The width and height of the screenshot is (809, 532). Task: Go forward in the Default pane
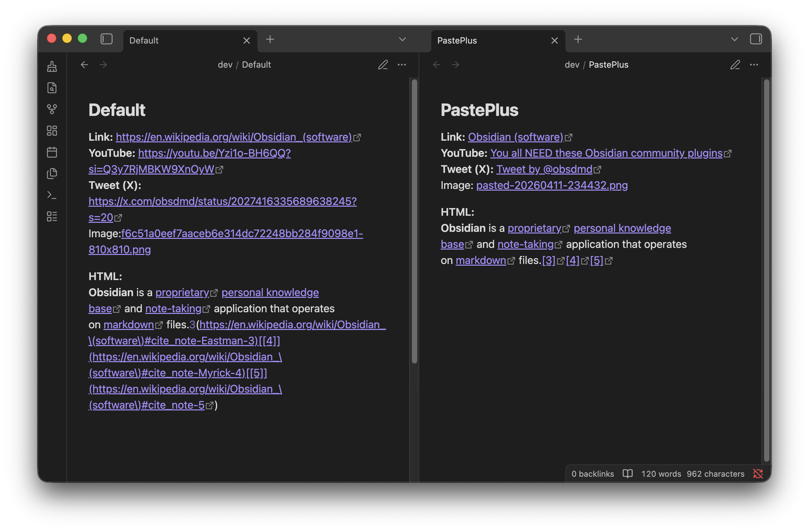pyautogui.click(x=103, y=65)
